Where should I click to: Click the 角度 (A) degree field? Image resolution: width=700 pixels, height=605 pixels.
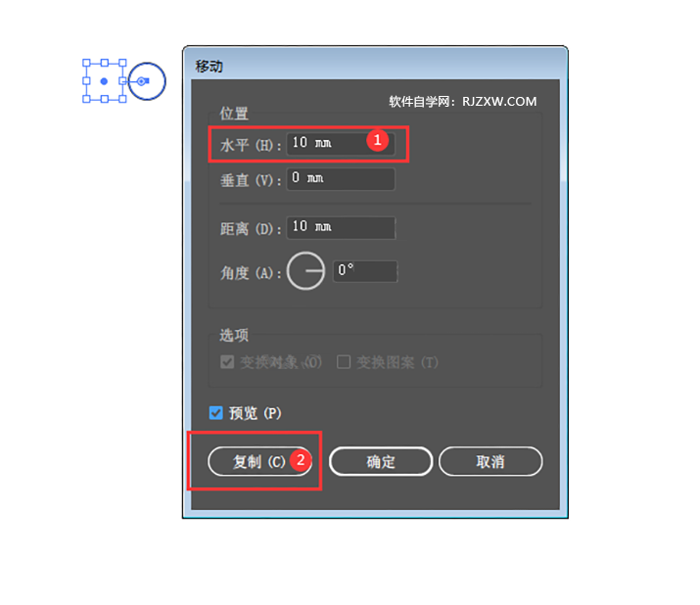pos(365,271)
